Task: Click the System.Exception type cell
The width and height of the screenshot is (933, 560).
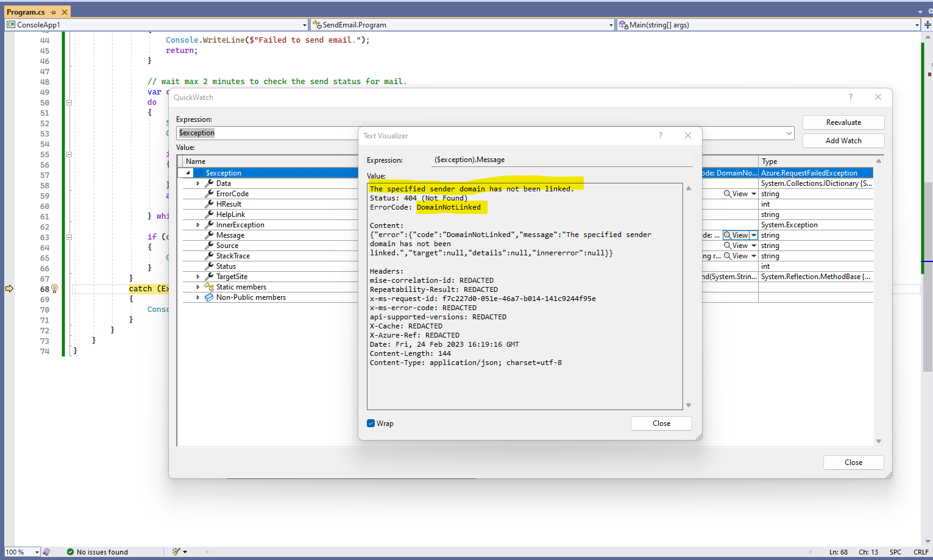Action: (x=816, y=225)
